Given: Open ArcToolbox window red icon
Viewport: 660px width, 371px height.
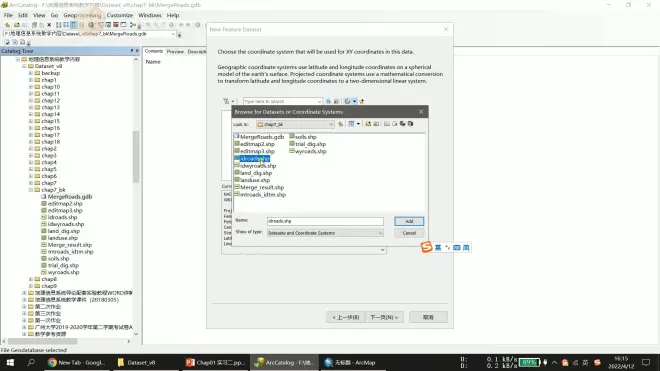Looking at the screenshot, I should pyautogui.click(x=115, y=25).
